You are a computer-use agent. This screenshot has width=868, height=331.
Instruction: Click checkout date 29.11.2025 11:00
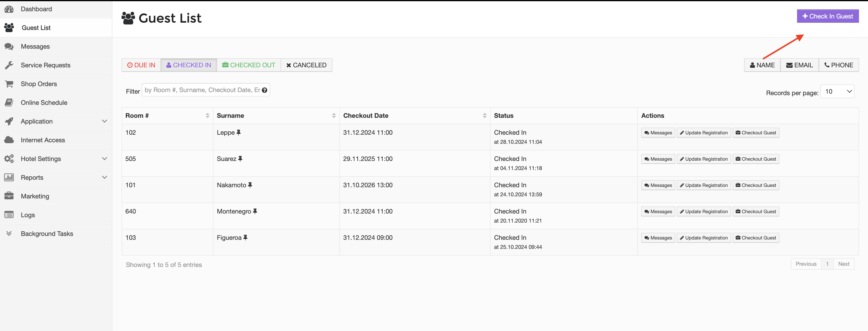coord(368,159)
